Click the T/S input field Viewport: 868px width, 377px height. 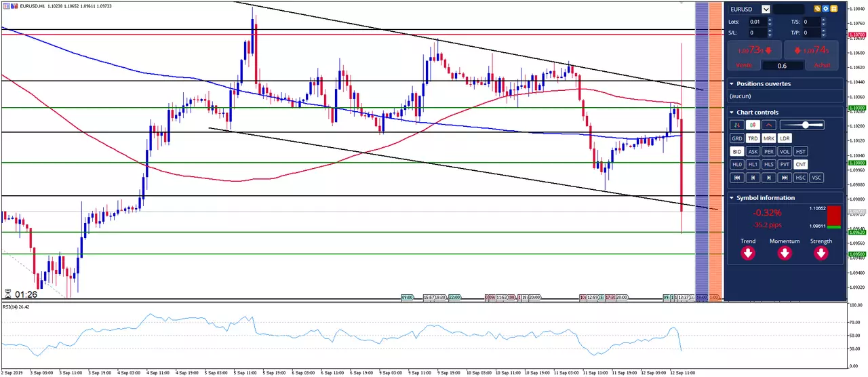[812, 22]
